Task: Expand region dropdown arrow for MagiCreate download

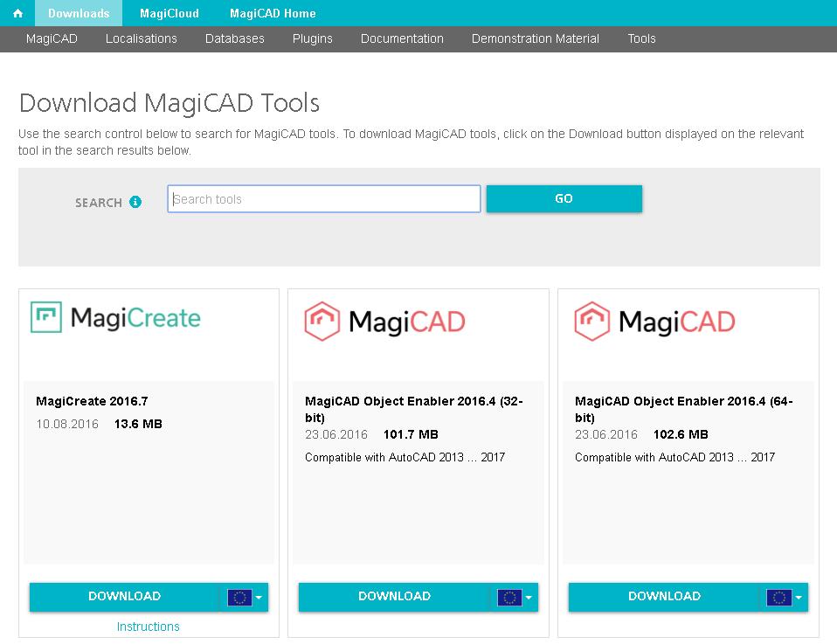Action: 259,598
